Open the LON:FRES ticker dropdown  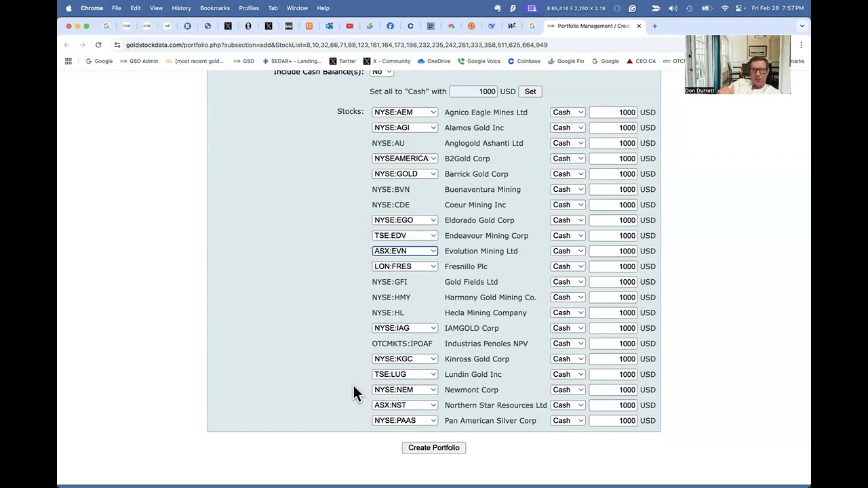[x=405, y=266]
